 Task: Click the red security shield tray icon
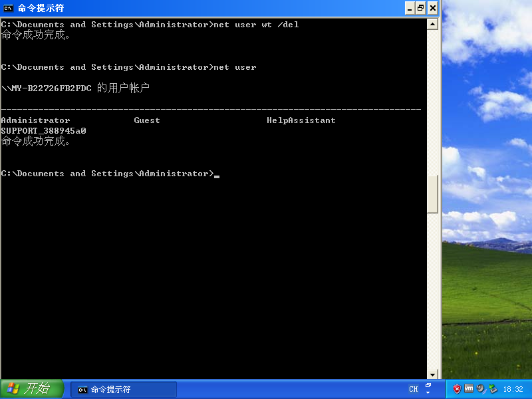457,389
